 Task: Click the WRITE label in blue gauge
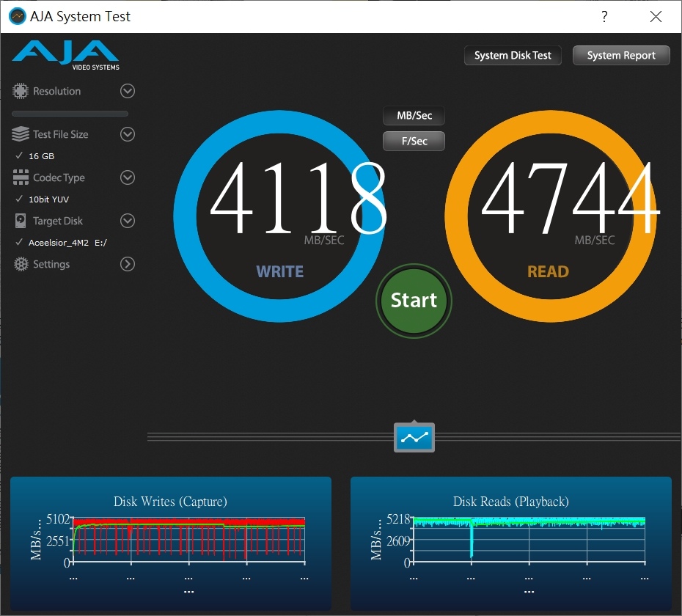279,271
